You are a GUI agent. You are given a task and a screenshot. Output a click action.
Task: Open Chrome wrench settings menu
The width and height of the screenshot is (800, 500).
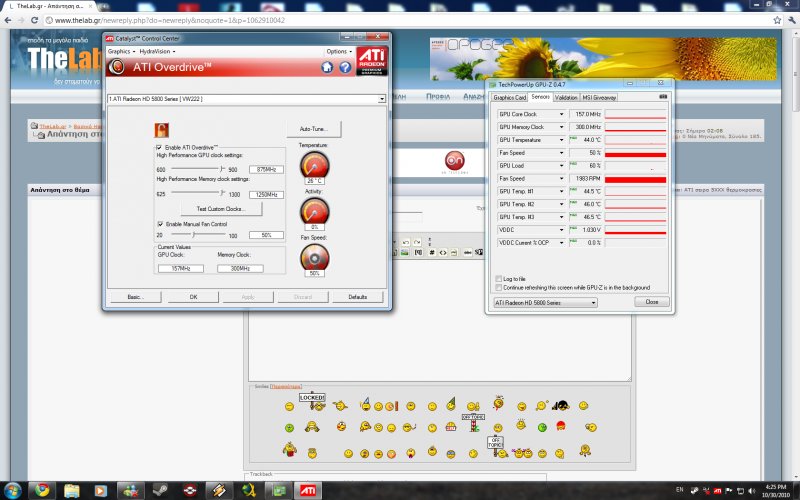[x=791, y=20]
